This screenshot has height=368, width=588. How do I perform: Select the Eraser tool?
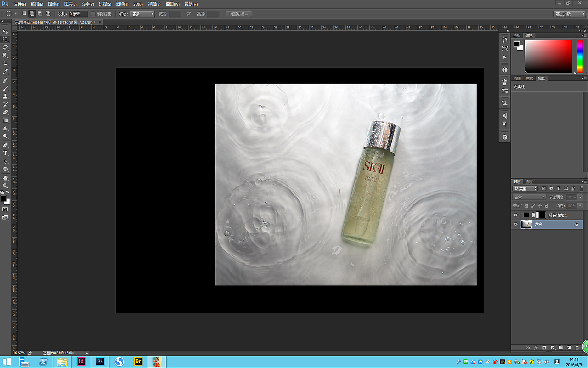point(6,112)
